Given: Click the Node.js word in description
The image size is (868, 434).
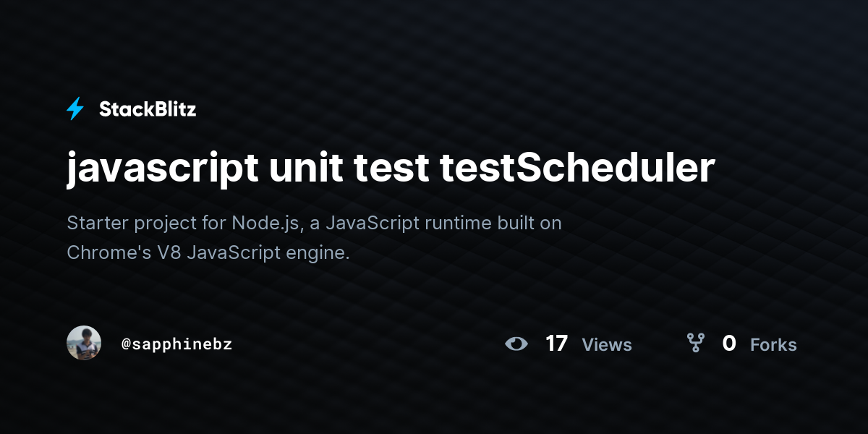Looking at the screenshot, I should pyautogui.click(x=265, y=223).
